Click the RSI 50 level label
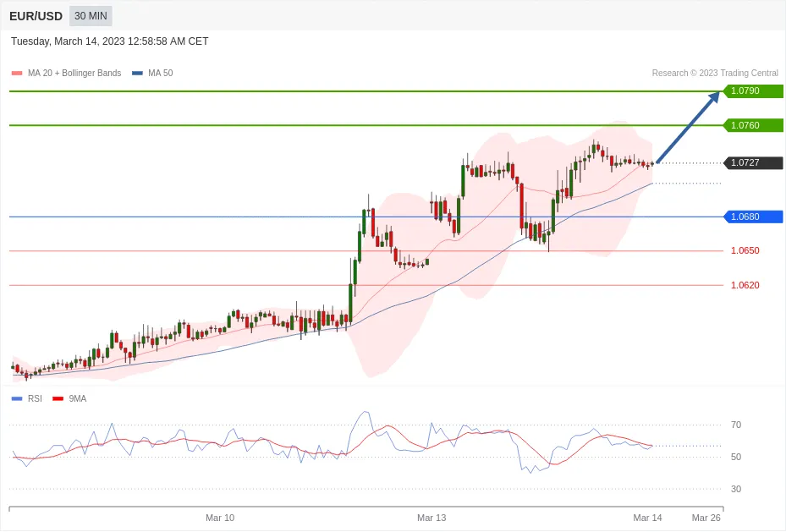 [736, 457]
